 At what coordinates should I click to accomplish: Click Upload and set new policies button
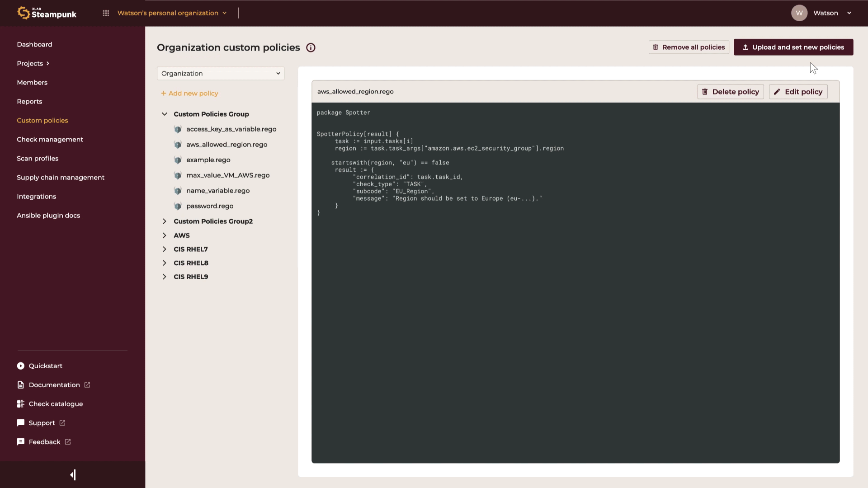(793, 47)
